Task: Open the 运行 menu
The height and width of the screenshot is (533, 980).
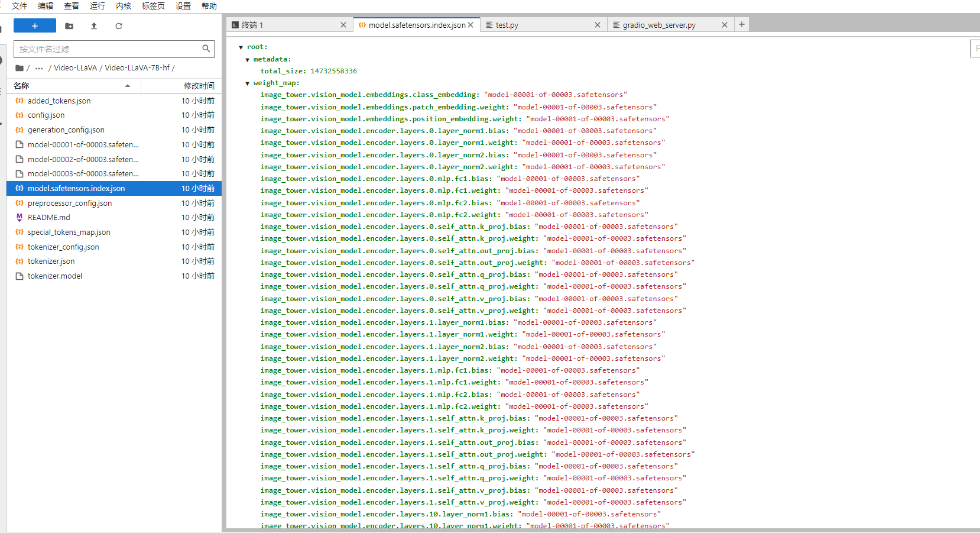Action: tap(97, 6)
